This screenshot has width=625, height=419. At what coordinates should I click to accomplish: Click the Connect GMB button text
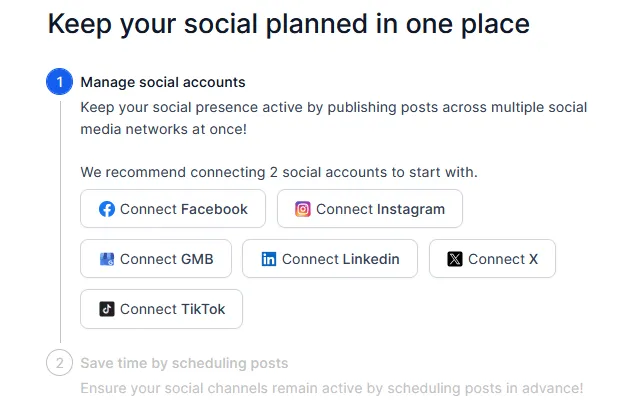click(167, 259)
